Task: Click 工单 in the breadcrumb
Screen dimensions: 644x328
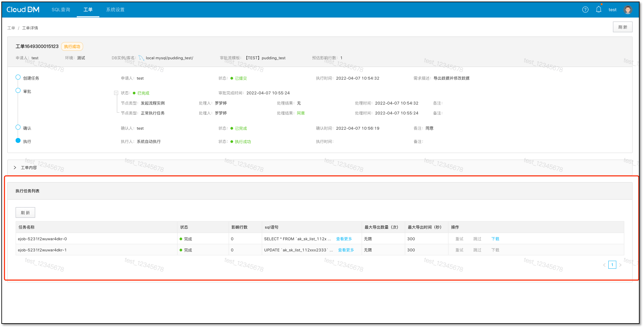Action: pos(11,28)
